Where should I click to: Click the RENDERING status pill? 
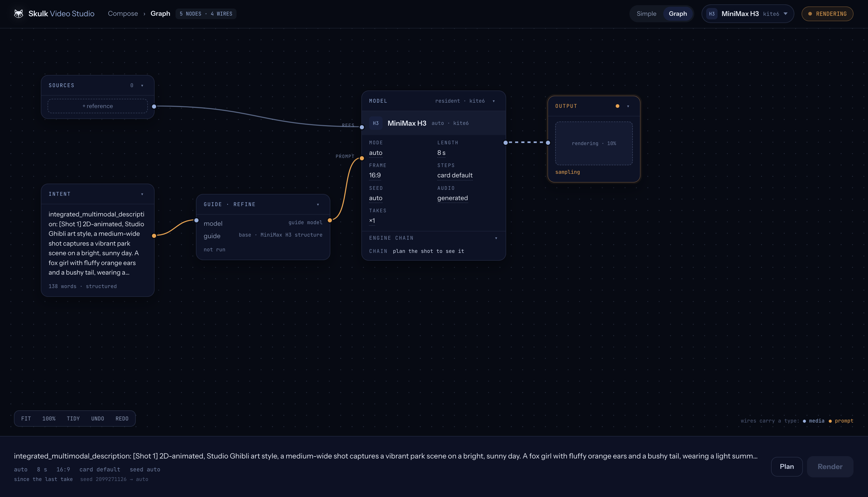coord(827,14)
